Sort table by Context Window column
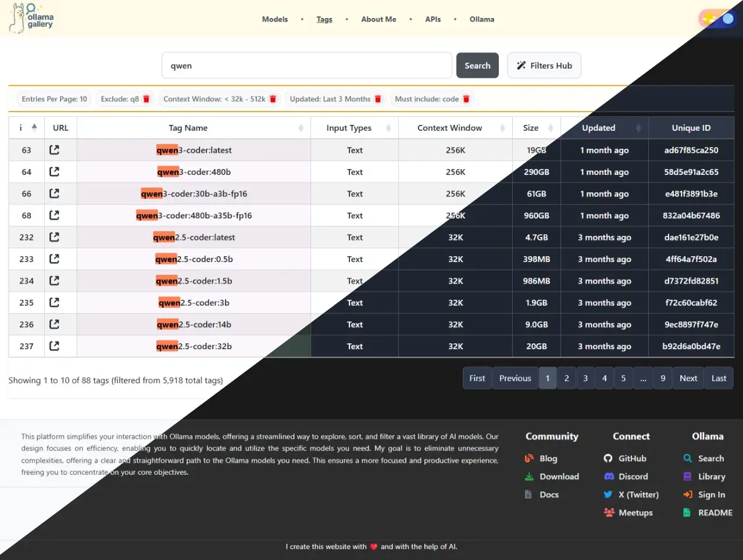Image resolution: width=743 pixels, height=560 pixels. [x=502, y=128]
